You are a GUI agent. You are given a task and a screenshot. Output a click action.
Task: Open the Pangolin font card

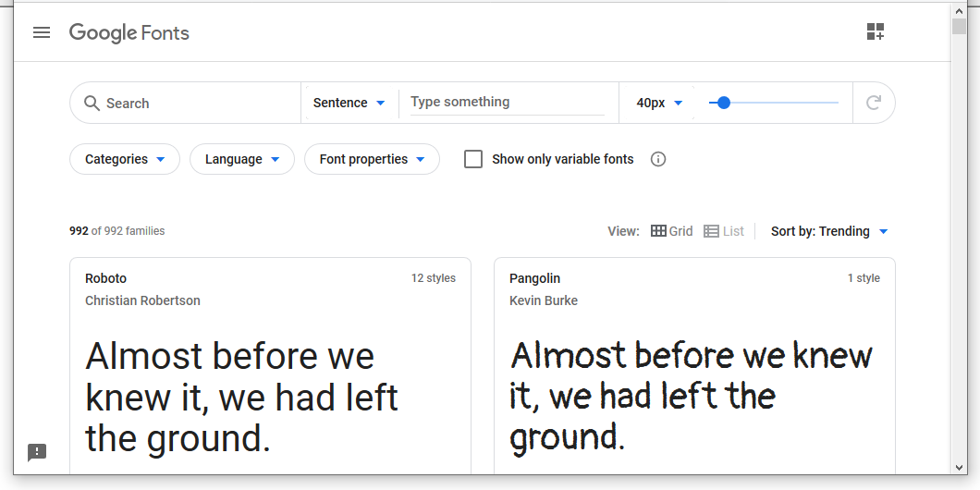click(694, 370)
